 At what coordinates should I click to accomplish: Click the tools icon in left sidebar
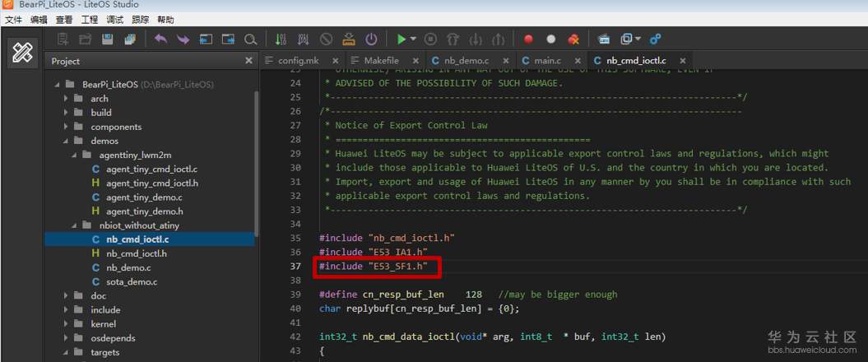(x=23, y=53)
